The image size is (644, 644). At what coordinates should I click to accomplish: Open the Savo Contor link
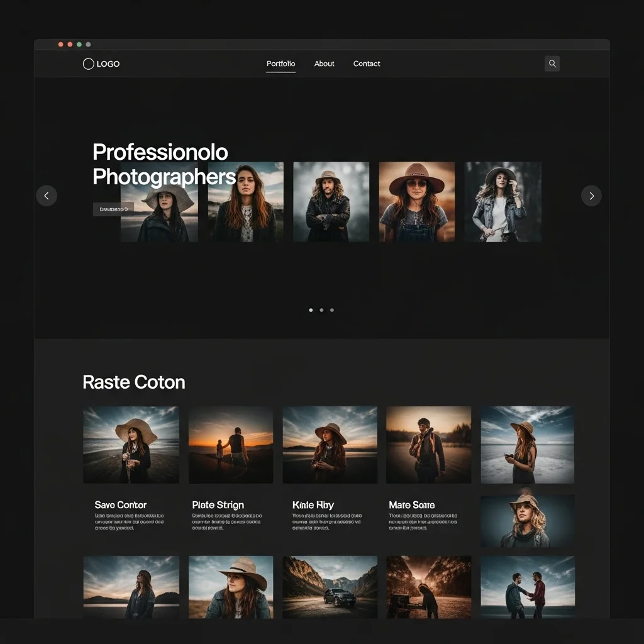tap(120, 505)
